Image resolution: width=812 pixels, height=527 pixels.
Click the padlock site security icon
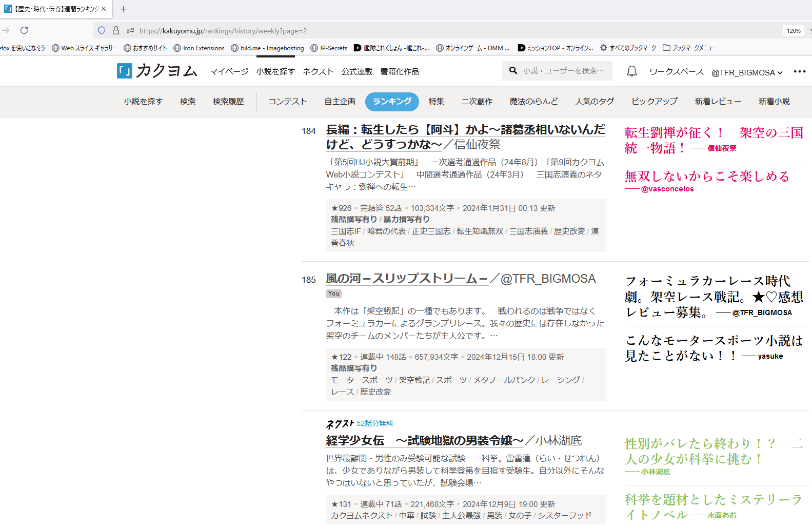[116, 31]
